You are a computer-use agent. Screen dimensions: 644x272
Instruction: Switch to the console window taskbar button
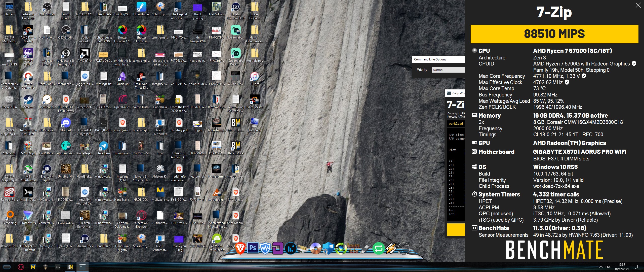point(83,267)
